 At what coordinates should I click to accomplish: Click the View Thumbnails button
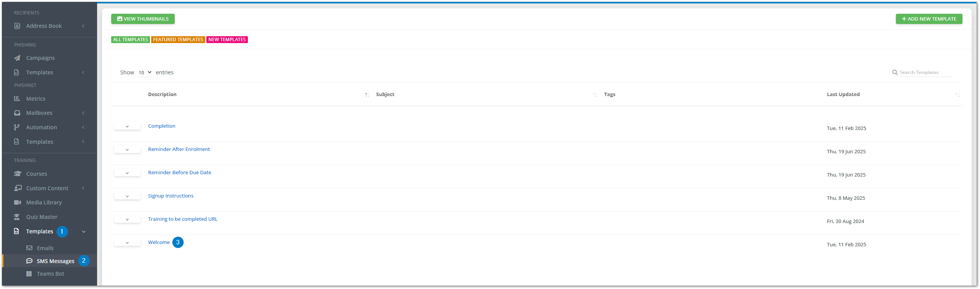[x=143, y=19]
